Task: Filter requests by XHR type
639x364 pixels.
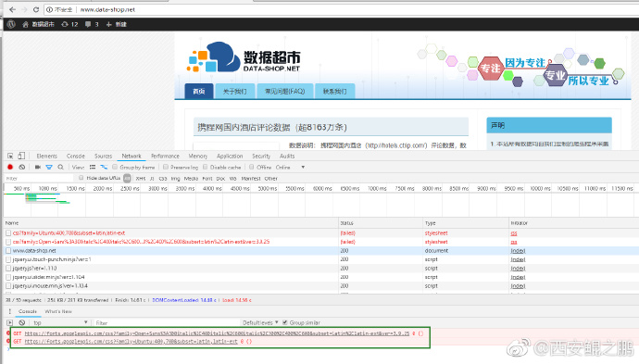Action: [x=141, y=179]
